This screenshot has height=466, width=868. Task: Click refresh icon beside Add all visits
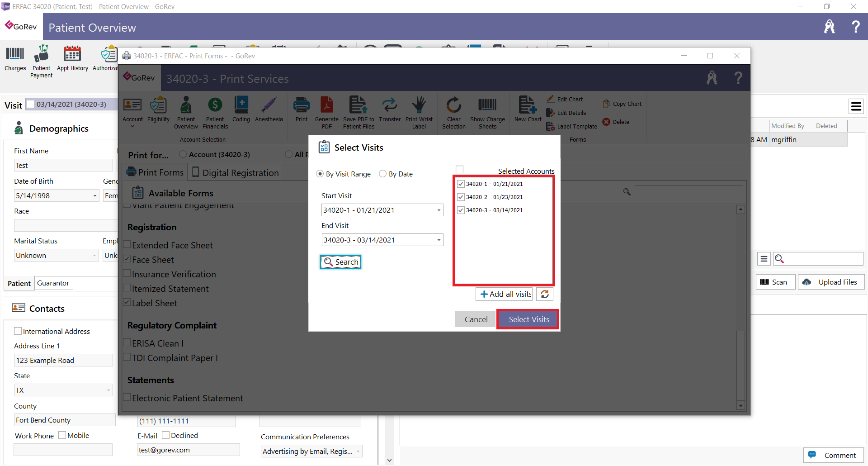[545, 294]
